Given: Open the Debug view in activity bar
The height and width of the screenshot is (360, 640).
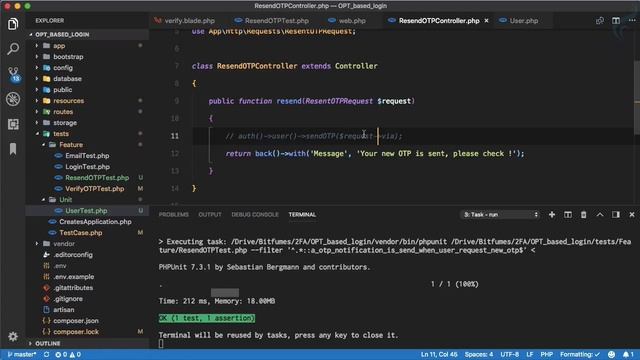Looking at the screenshot, I should pos(13,99).
